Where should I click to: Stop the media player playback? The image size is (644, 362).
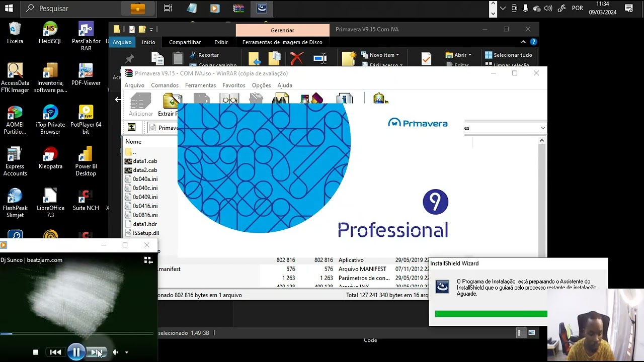tap(36, 352)
